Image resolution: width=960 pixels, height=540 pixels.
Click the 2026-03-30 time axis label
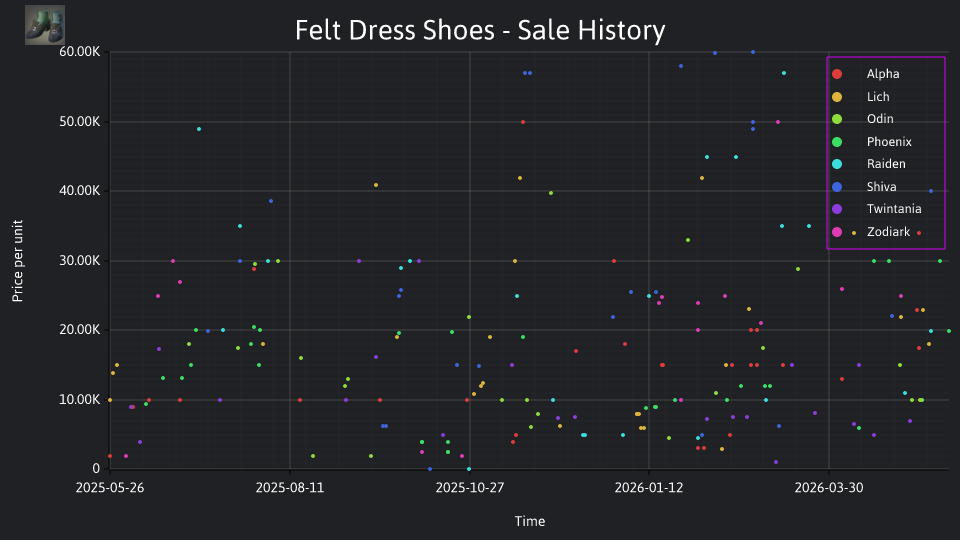(x=829, y=488)
